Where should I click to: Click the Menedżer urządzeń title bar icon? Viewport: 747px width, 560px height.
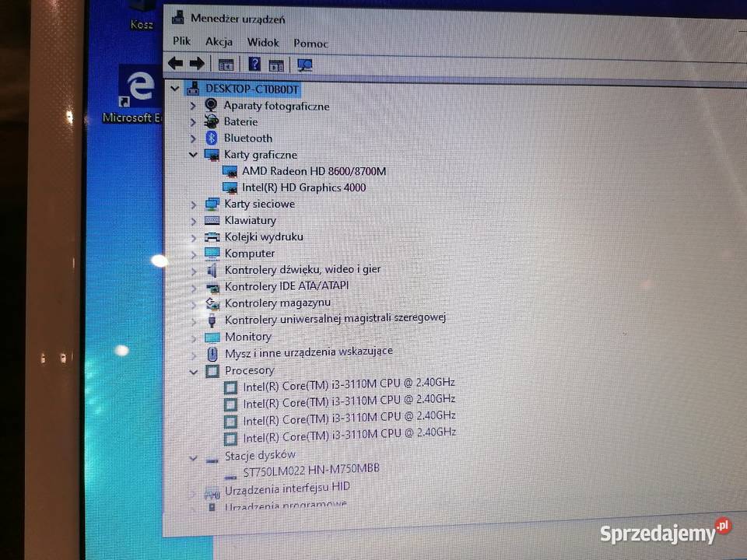[x=177, y=18]
